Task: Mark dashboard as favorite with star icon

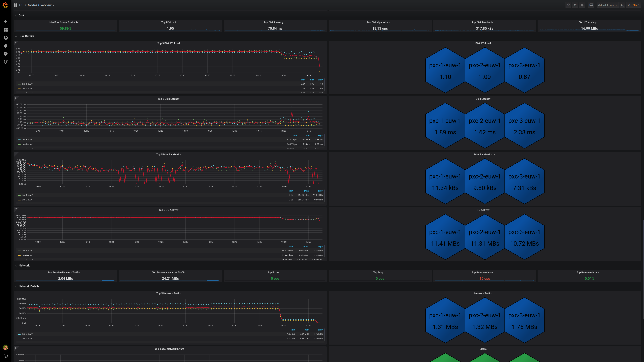Action: [568, 5]
